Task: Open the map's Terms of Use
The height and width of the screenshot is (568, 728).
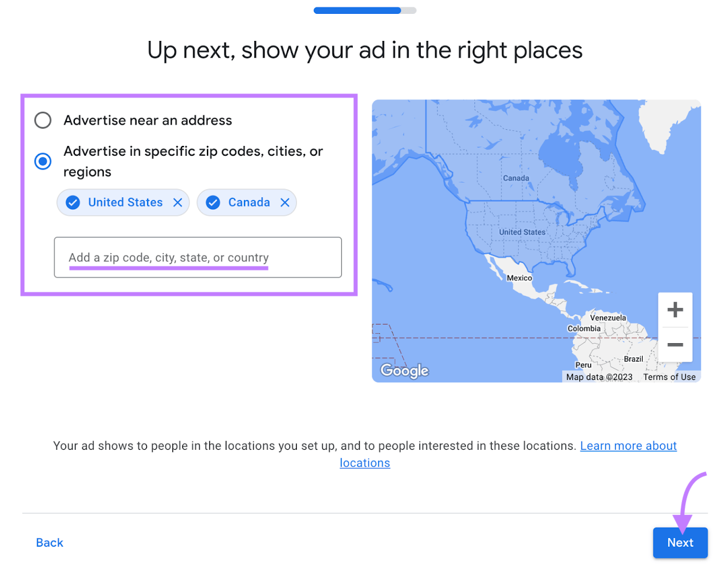Action: (x=669, y=377)
